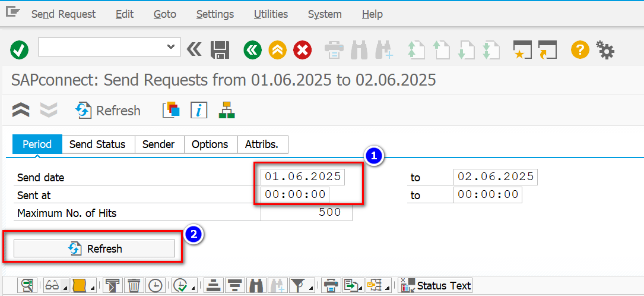Open the System menu
Screen dimensions: 644x296
(x=325, y=14)
